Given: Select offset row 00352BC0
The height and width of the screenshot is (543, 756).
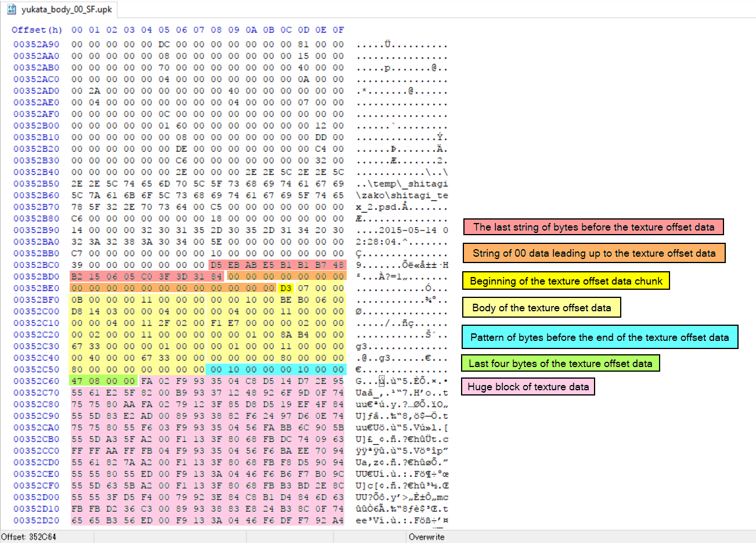Looking at the screenshot, I should 37,265.
